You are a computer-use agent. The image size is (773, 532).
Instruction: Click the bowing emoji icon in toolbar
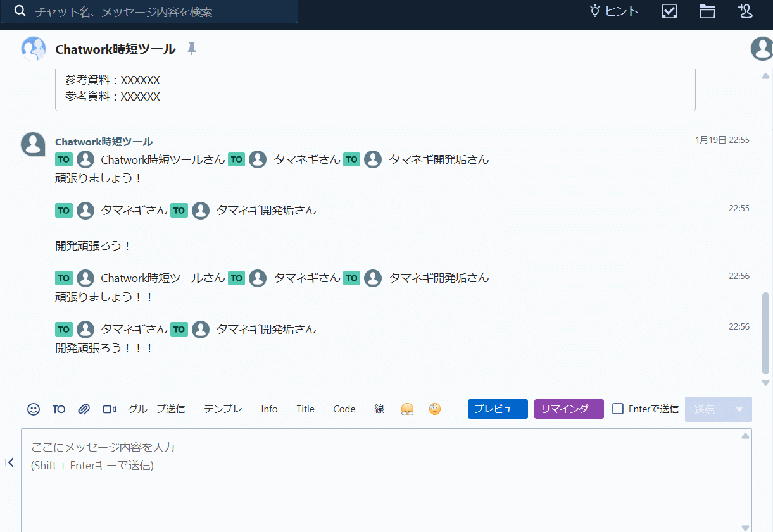point(407,409)
